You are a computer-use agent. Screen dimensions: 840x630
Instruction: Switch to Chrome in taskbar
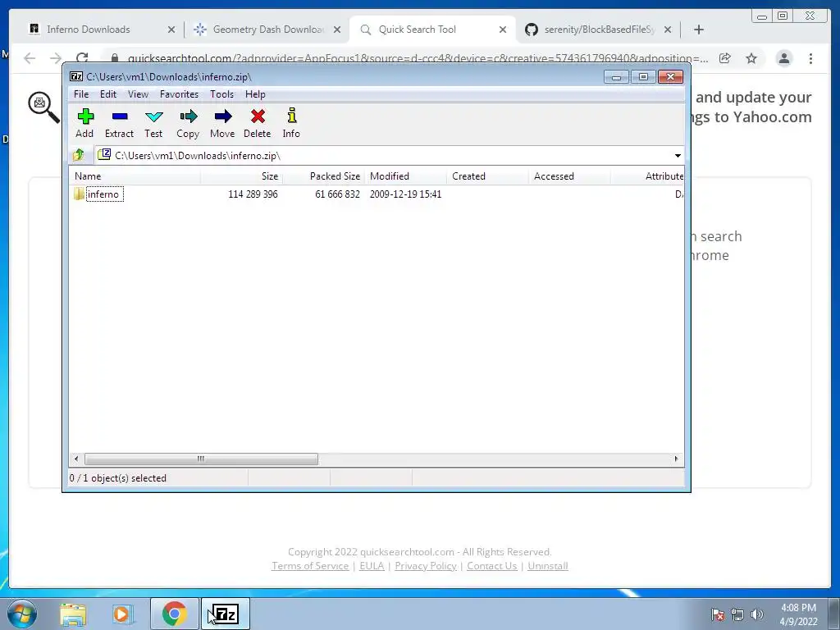click(174, 614)
